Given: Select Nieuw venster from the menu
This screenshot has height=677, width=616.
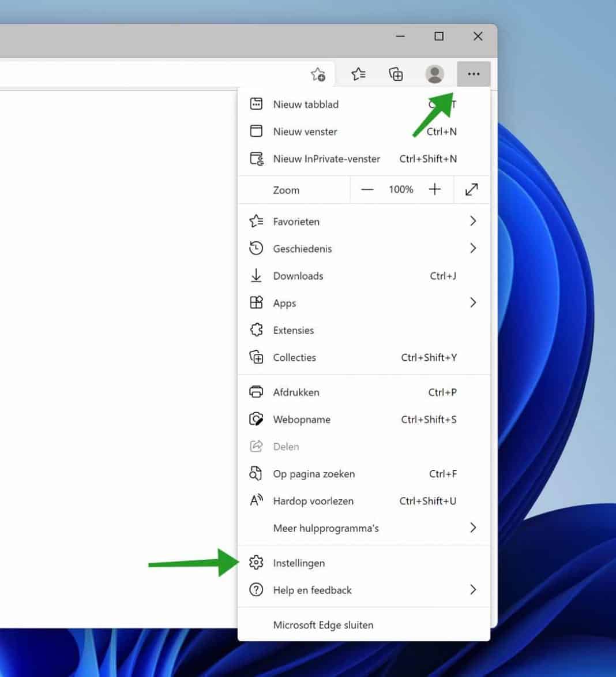Looking at the screenshot, I should [305, 132].
